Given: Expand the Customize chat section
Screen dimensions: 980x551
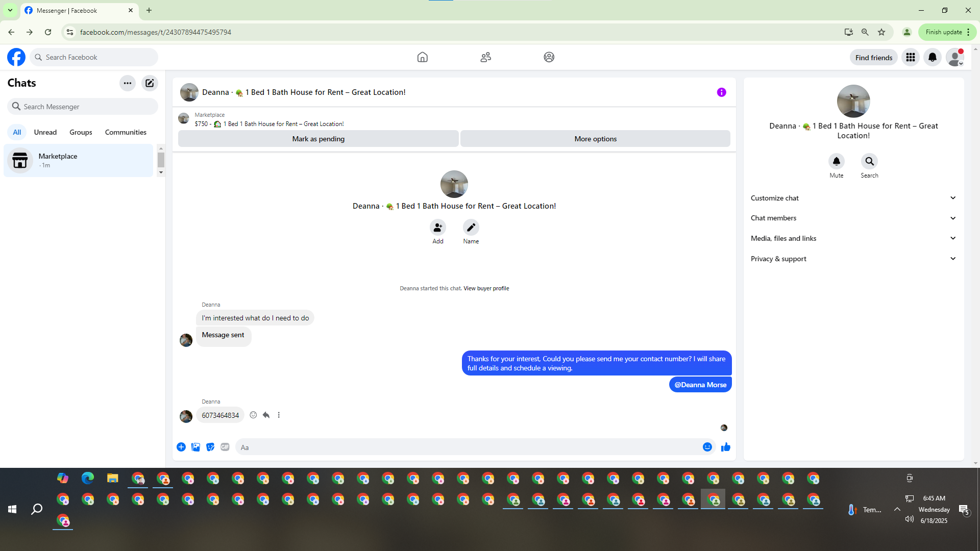Looking at the screenshot, I should point(853,198).
